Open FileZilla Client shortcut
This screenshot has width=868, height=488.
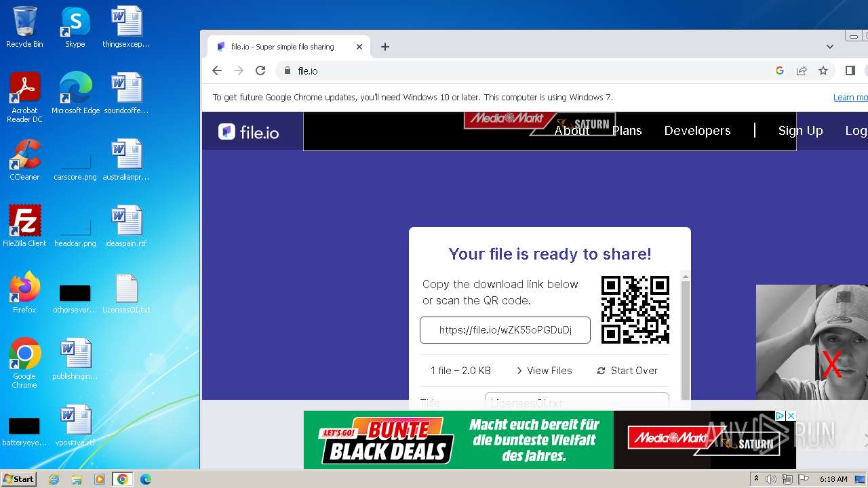(24, 226)
